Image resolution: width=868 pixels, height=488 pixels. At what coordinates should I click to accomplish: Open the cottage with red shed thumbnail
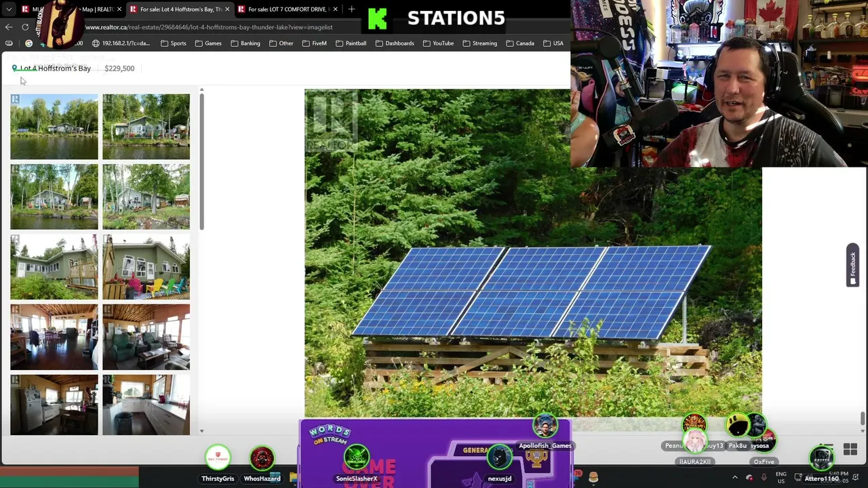pos(146,197)
